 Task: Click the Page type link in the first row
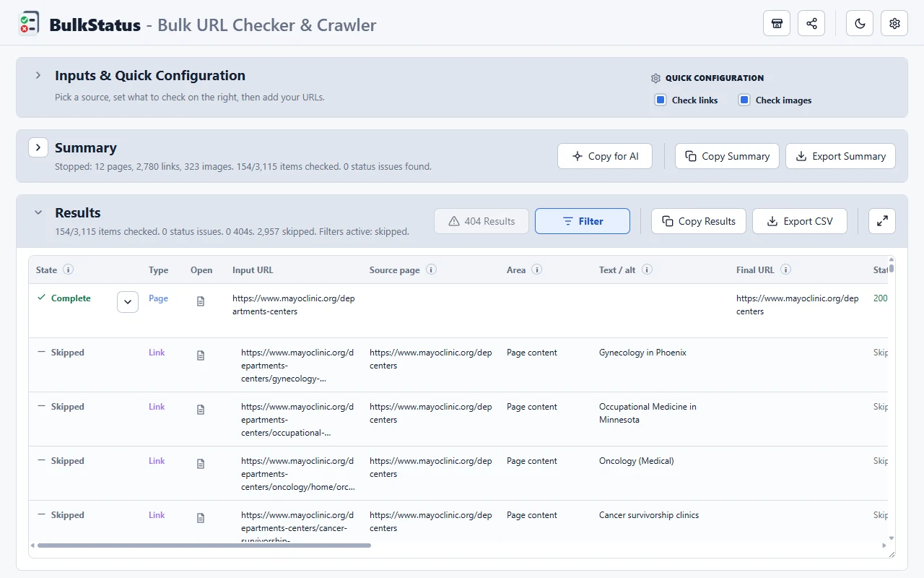click(158, 298)
